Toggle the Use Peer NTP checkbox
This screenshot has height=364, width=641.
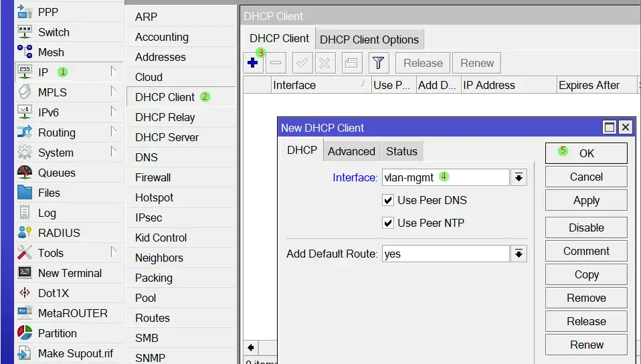click(x=388, y=223)
